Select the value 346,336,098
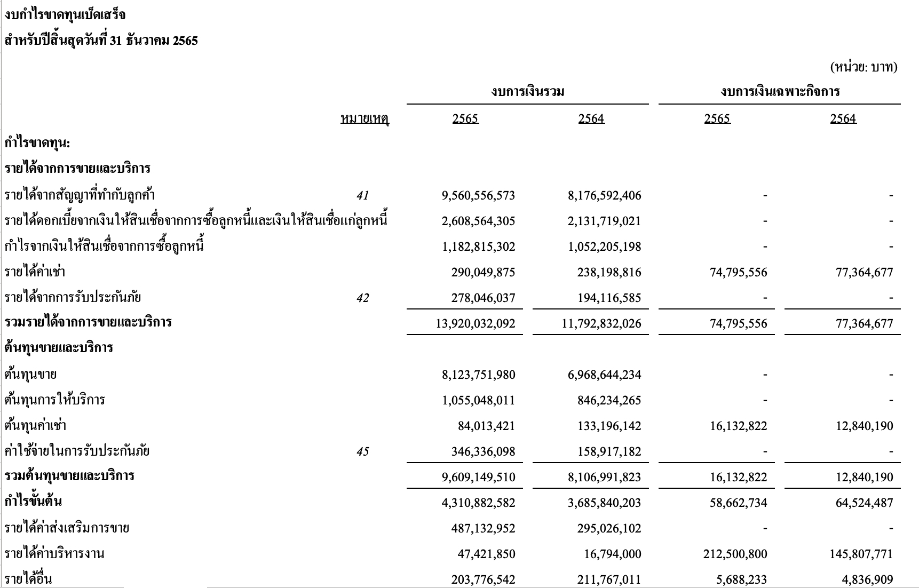The image size is (919, 588). (x=484, y=452)
